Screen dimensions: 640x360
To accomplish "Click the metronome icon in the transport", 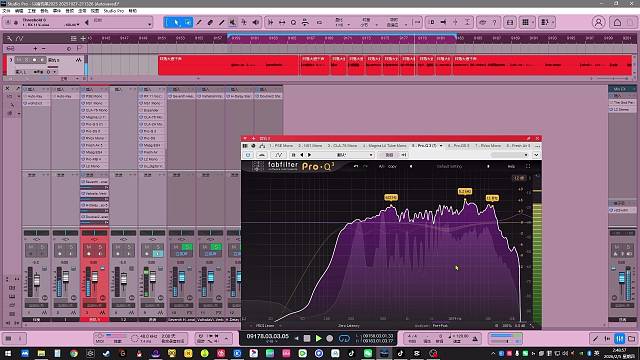I will point(475,338).
